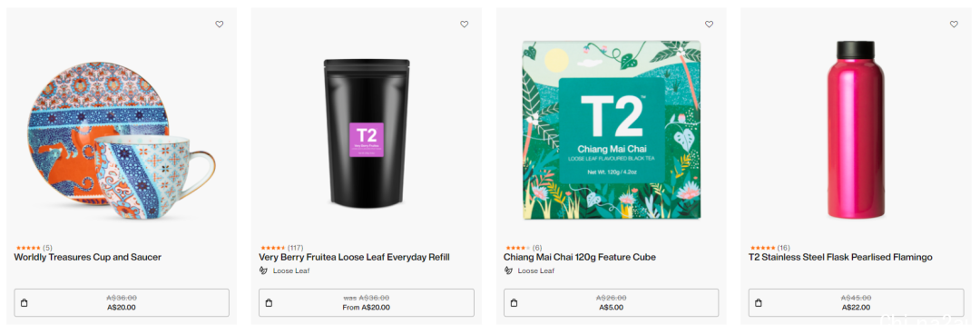
Task: Click Loose Leaf icon under Very Berry Fruitea
Action: 263,270
